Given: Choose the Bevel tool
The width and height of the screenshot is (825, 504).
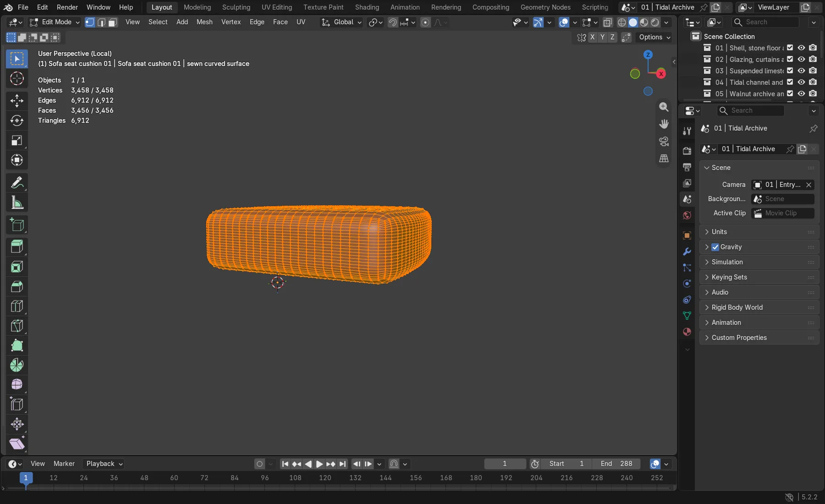Looking at the screenshot, I should point(17,286).
